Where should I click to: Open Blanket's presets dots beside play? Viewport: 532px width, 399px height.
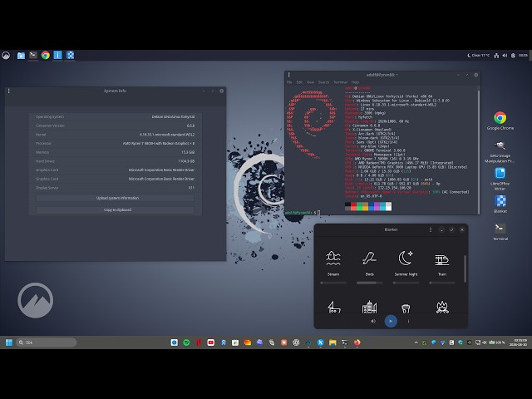point(408,321)
